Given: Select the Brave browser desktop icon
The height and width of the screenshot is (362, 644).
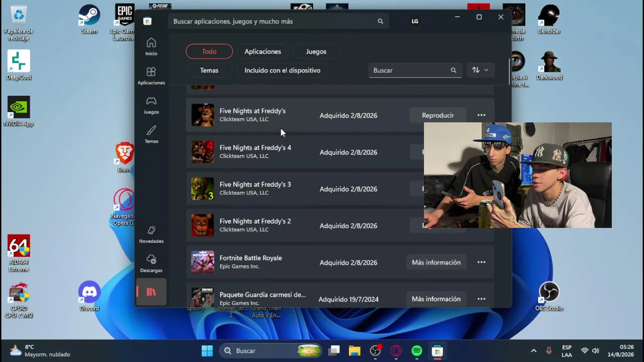Looking at the screenshot, I should 124,158.
